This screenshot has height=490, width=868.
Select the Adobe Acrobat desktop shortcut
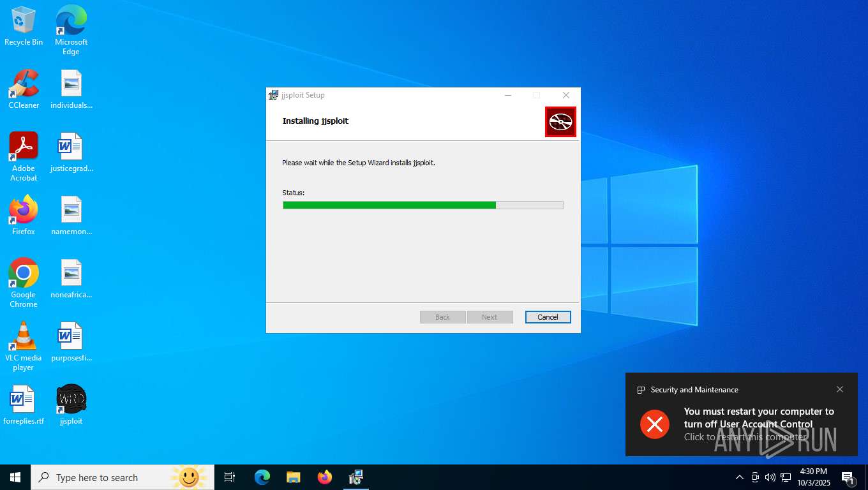pyautogui.click(x=24, y=157)
